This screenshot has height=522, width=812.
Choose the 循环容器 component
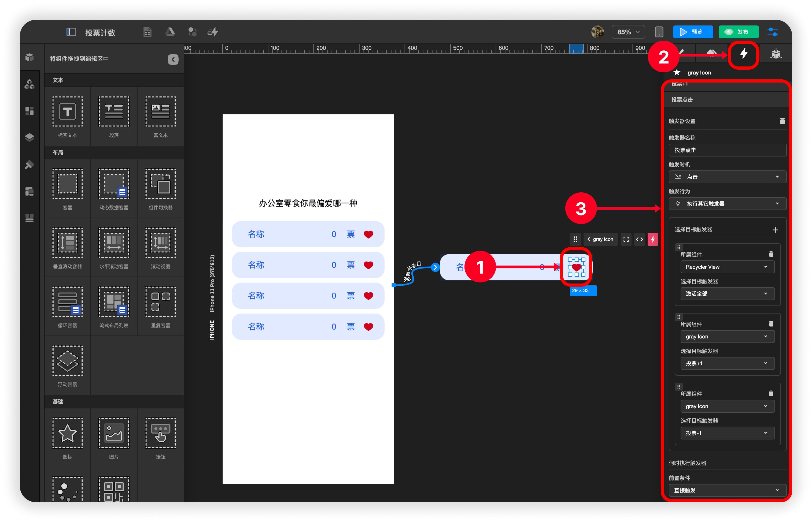[x=68, y=307]
